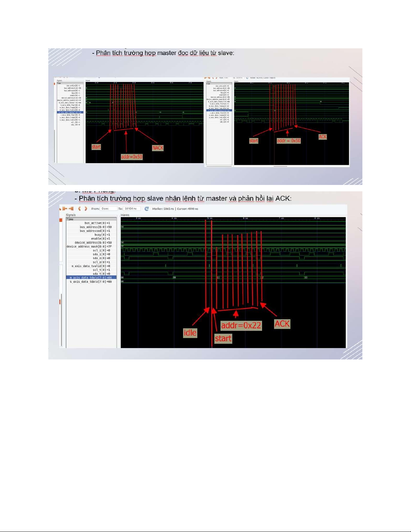Click the tdata value 04 in waveform

click(x=174, y=278)
